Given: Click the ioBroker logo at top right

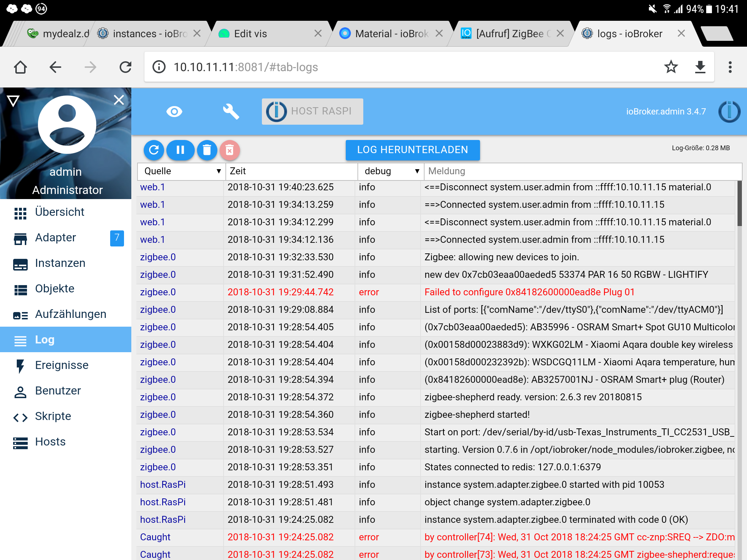Looking at the screenshot, I should point(729,112).
